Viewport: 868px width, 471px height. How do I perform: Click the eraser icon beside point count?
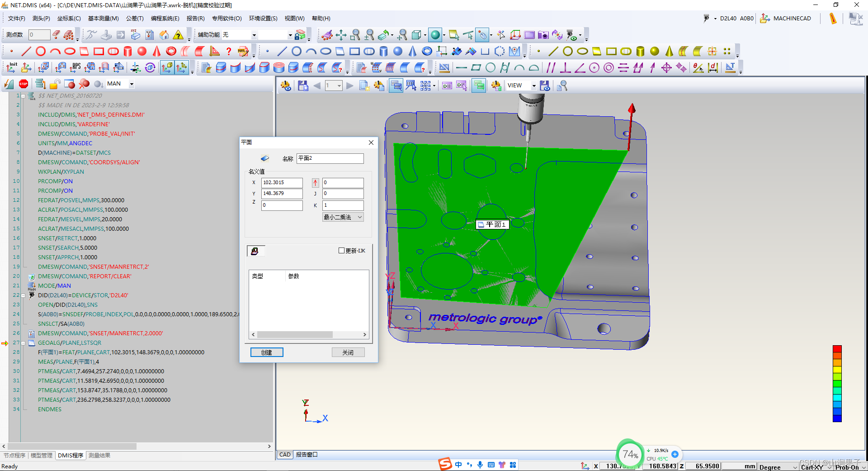[x=56, y=34]
